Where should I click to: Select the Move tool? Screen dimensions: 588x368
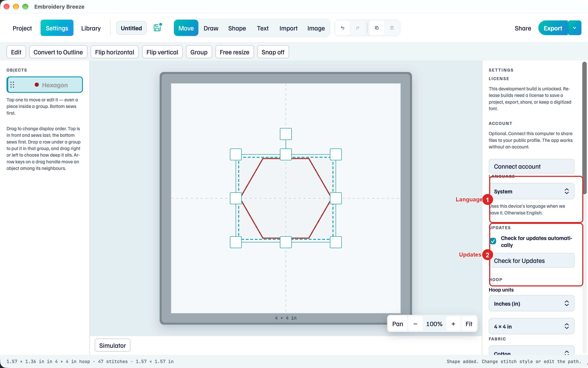186,28
